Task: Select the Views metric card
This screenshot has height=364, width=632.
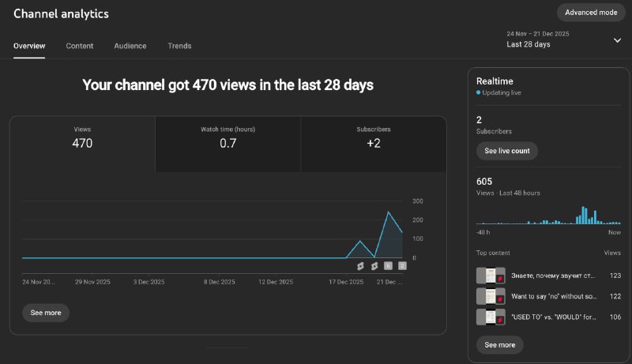Action: point(82,144)
